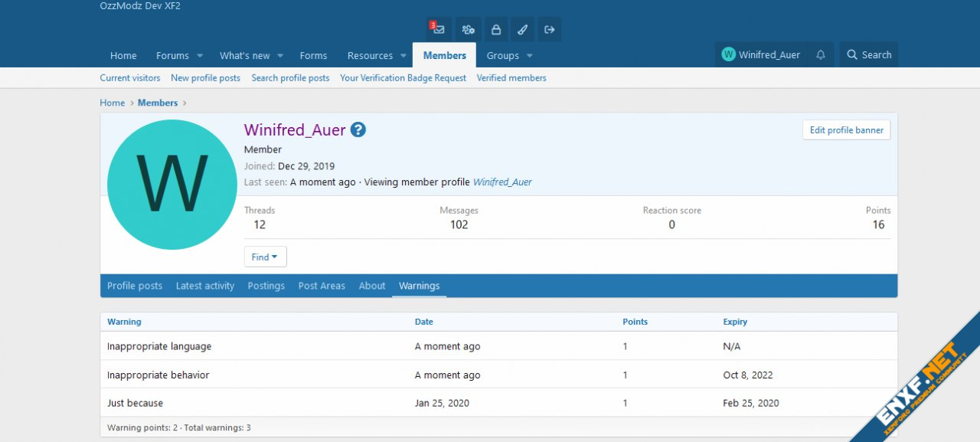This screenshot has width=980, height=442.
Task: Open the notifications bell icon
Action: point(821,55)
